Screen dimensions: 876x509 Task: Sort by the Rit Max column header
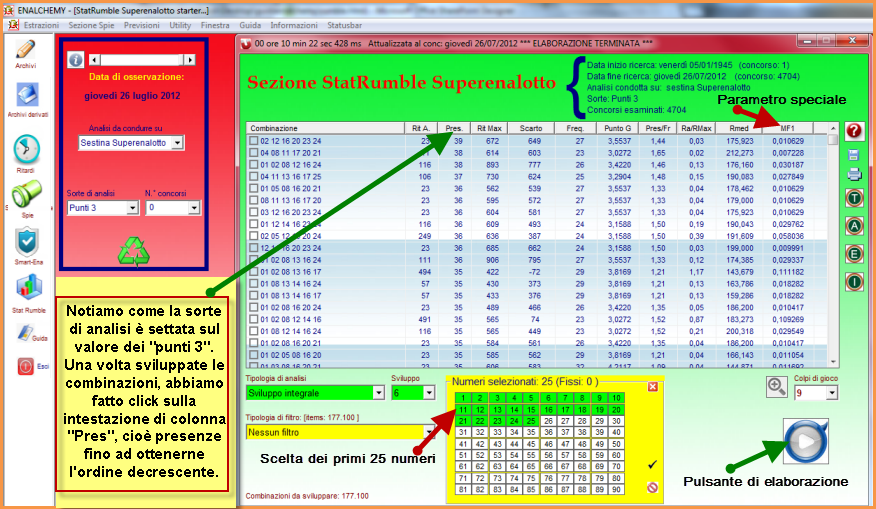point(489,128)
